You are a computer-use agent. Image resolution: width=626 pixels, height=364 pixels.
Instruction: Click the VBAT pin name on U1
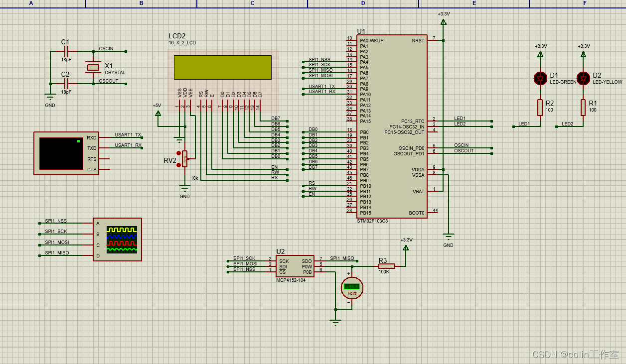[419, 191]
